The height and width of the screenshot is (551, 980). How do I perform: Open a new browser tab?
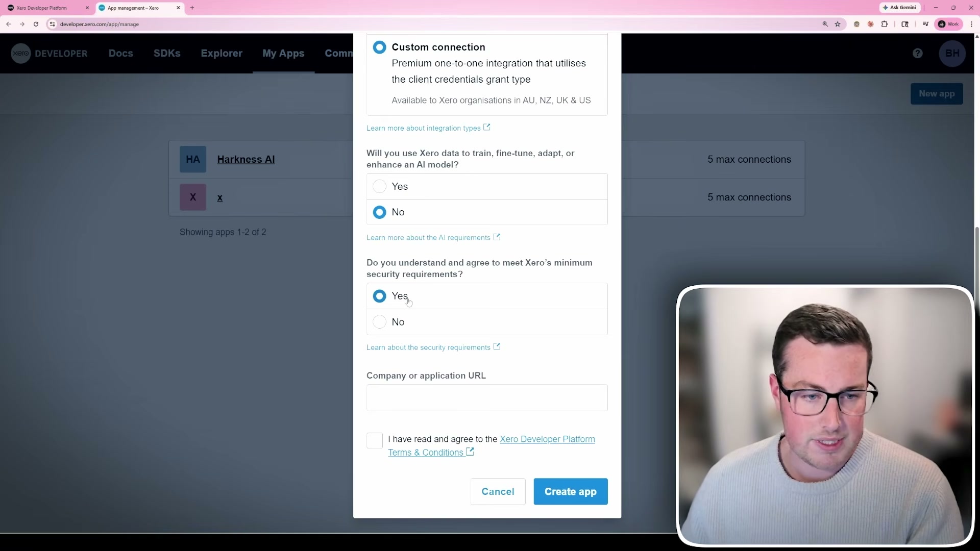[x=192, y=8]
